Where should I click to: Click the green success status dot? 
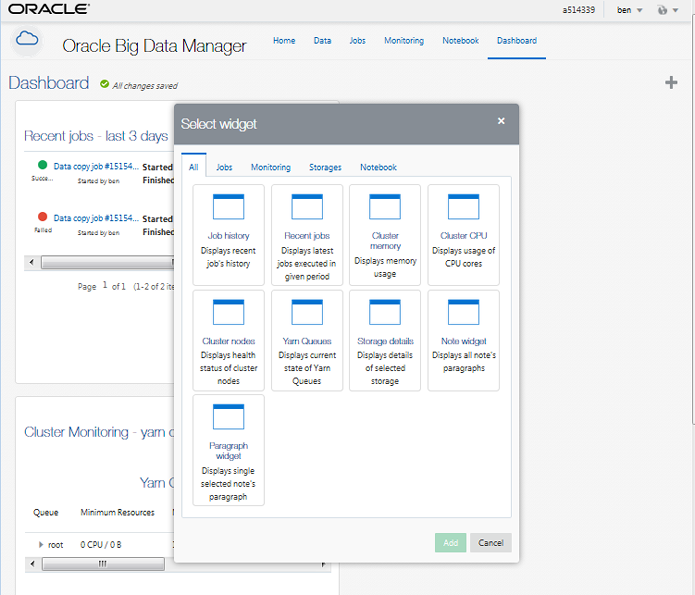coord(43,165)
